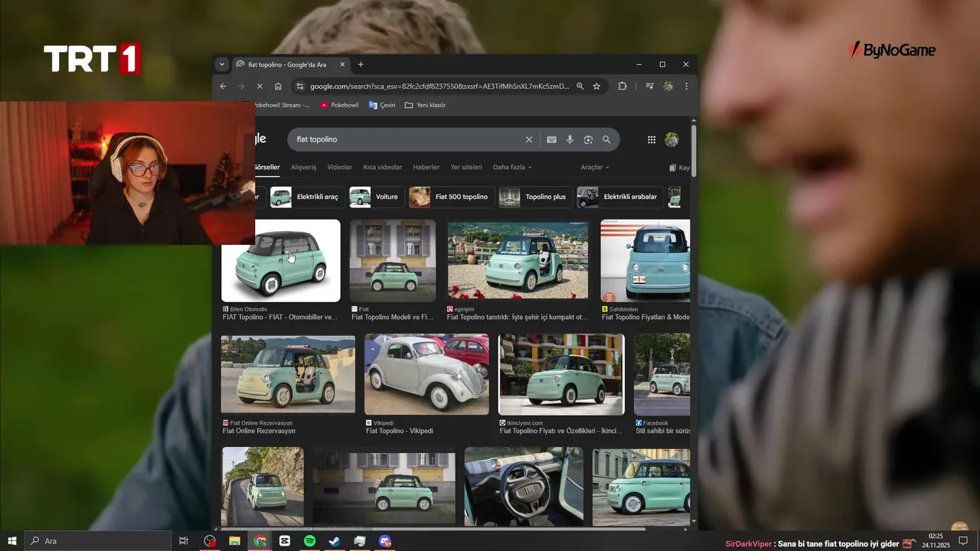This screenshot has height=551, width=980.
Task: Bookmark this page with the star
Action: pyautogui.click(x=596, y=86)
